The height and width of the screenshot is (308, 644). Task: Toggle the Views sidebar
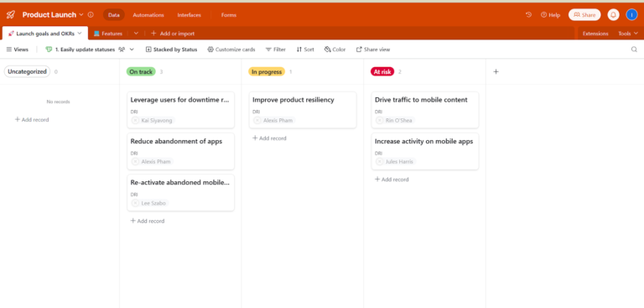(18, 50)
